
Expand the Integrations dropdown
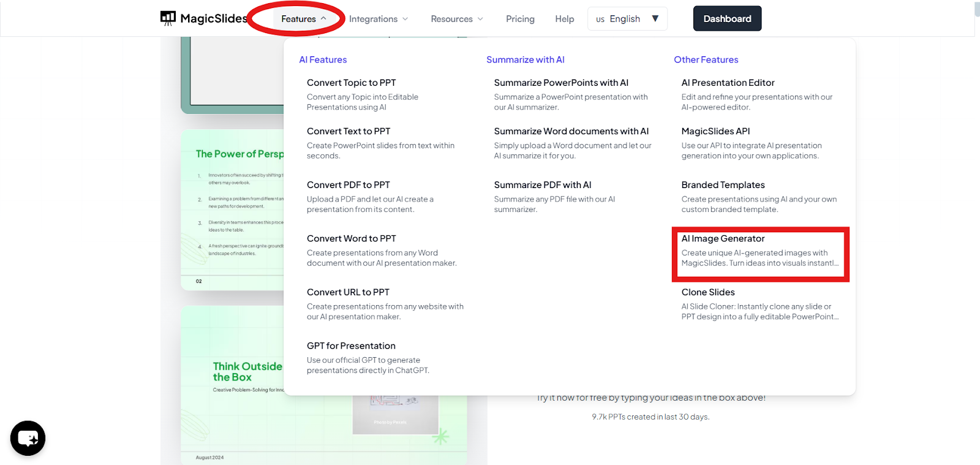click(x=379, y=19)
